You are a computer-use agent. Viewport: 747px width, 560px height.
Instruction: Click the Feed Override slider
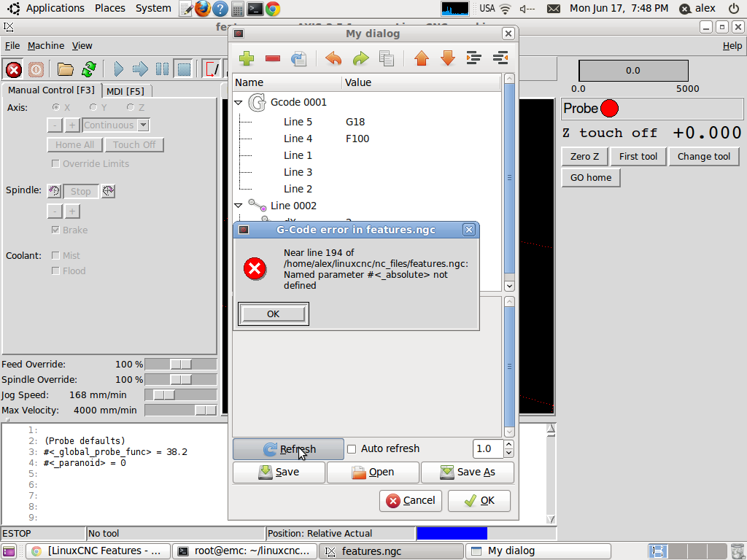pos(181,365)
